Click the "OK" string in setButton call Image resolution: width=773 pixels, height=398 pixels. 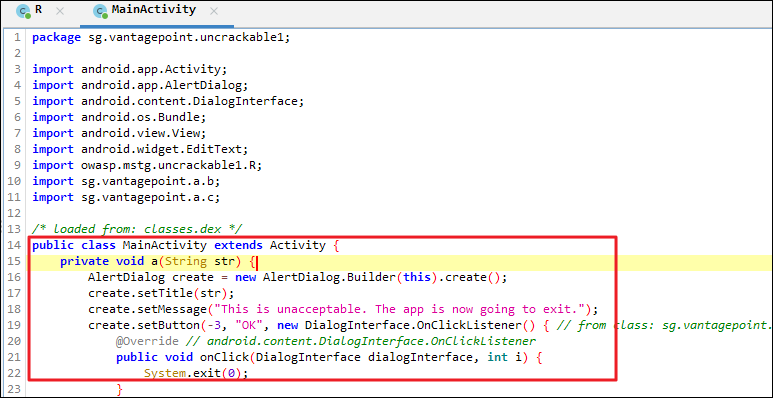click(x=248, y=325)
